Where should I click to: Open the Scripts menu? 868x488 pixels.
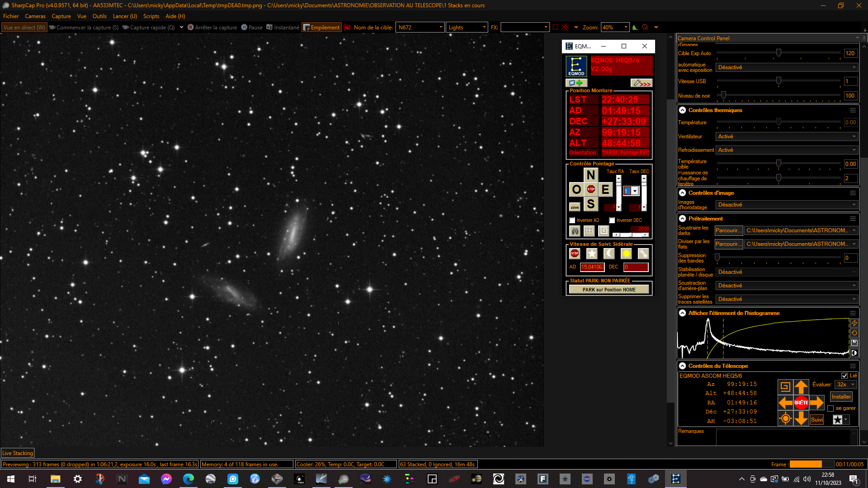coord(151,16)
